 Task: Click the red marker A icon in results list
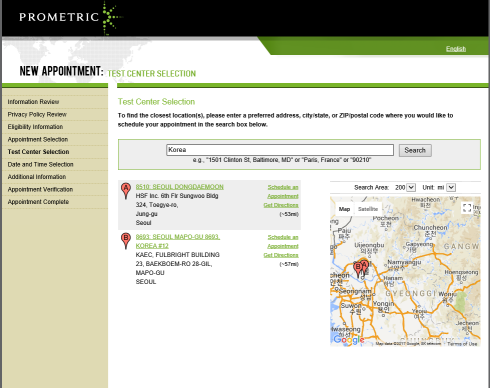[126, 191]
